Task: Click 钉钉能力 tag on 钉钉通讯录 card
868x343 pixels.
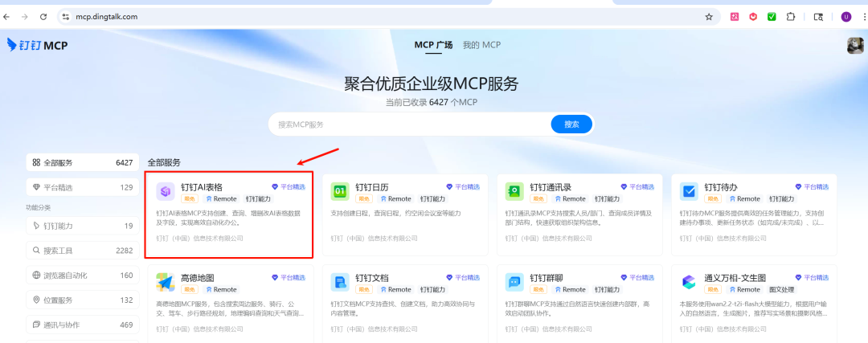Action: (608, 198)
